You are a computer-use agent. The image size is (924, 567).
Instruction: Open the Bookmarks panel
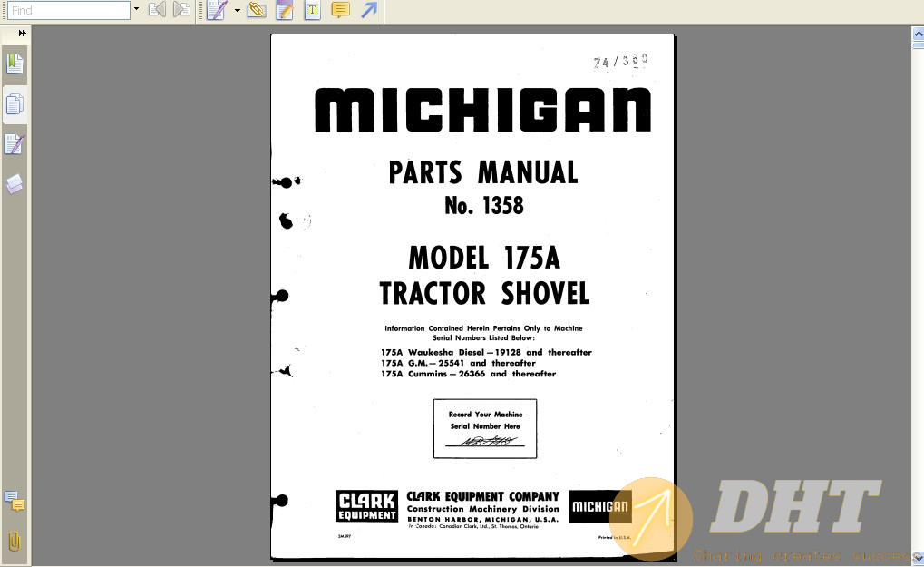click(x=15, y=64)
